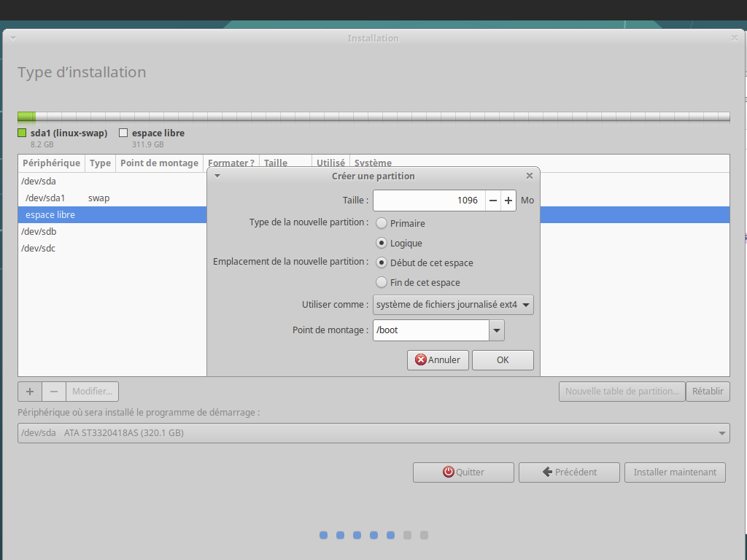Open the dialog window menu arrow
This screenshot has width=747, height=560.
(217, 176)
